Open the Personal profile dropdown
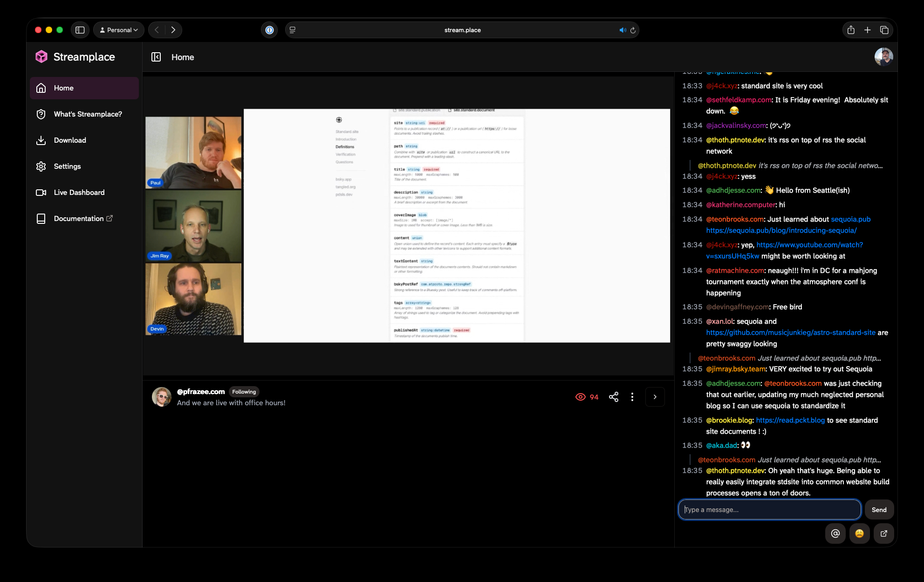Screen dimensions: 924x582 (x=119, y=30)
